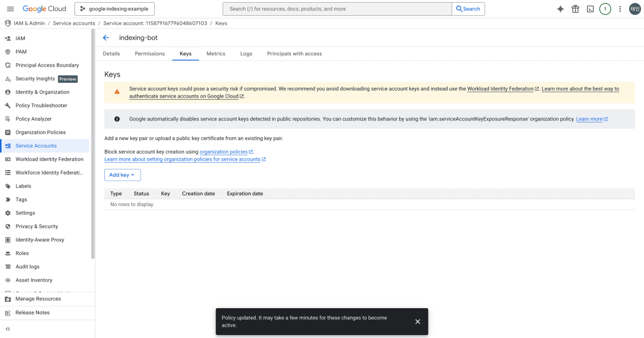644x338 pixels.
Task: Click the service account number breadcrumb
Action: [x=155, y=23]
